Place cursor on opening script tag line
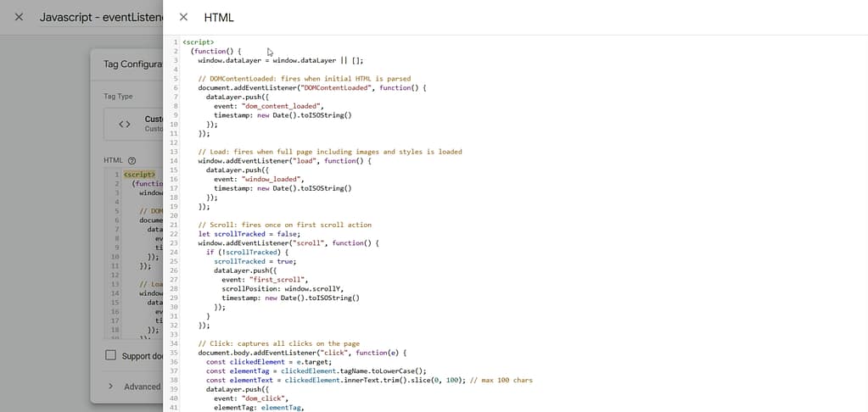 click(x=199, y=42)
